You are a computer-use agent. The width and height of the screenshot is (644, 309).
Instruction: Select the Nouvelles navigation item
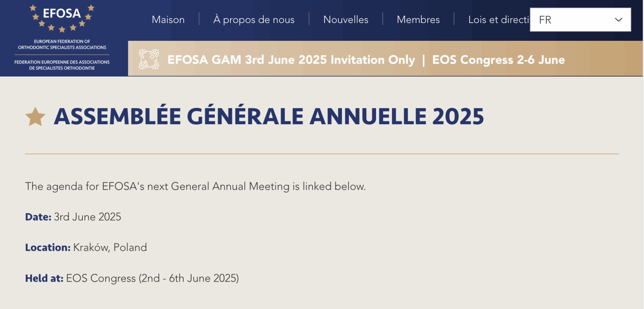pos(346,20)
